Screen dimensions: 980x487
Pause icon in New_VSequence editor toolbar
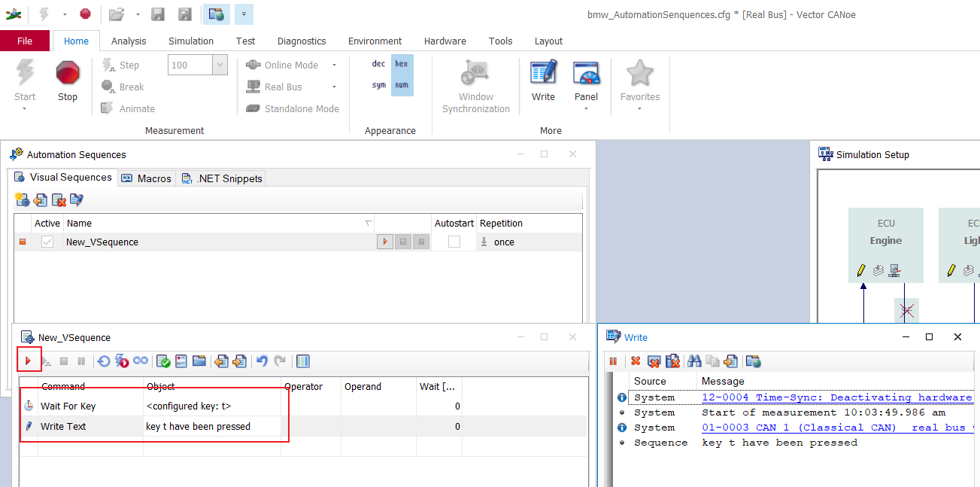point(81,361)
